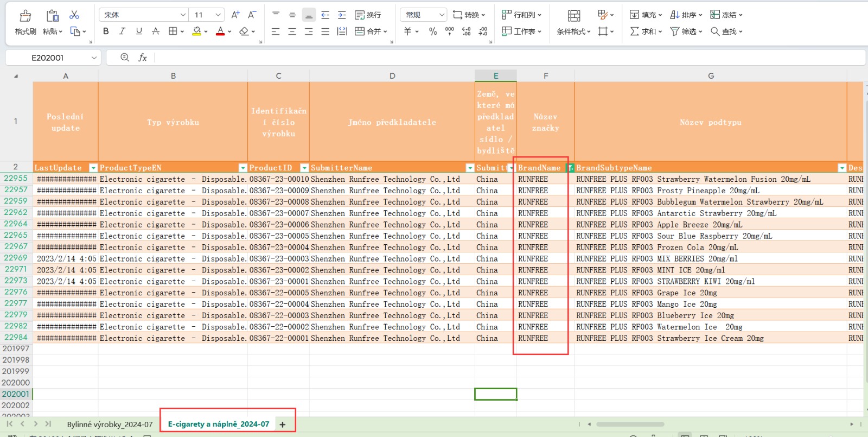Click the Name Box showing E202001
The width and height of the screenshot is (868, 437).
pyautogui.click(x=53, y=58)
